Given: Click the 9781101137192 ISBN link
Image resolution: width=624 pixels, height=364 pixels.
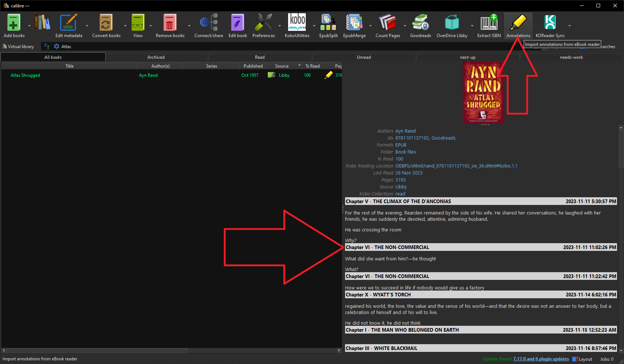Looking at the screenshot, I should click(x=412, y=138).
